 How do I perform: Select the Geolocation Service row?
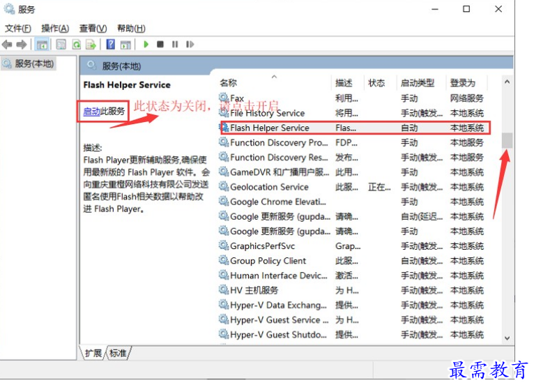(x=353, y=187)
